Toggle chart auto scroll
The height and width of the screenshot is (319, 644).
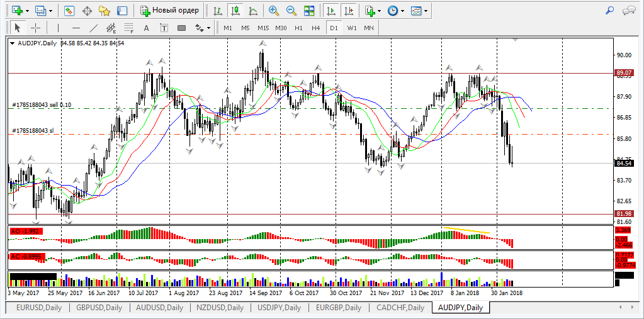(330, 10)
